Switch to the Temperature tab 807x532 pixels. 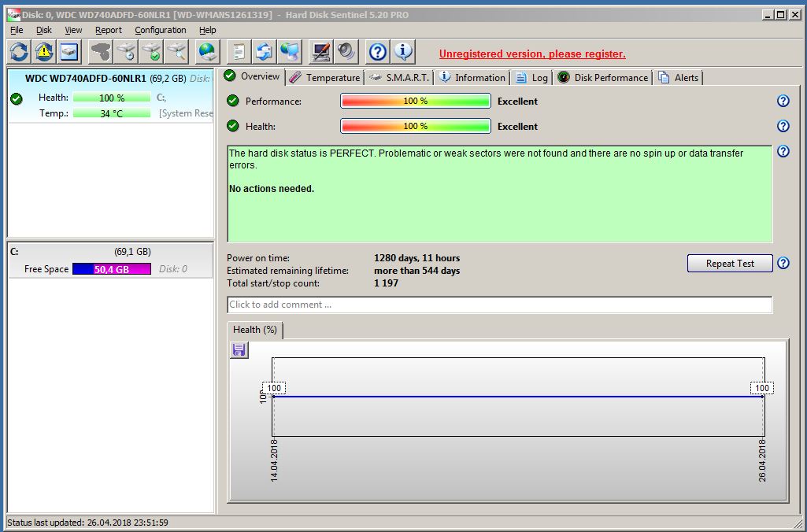click(324, 77)
